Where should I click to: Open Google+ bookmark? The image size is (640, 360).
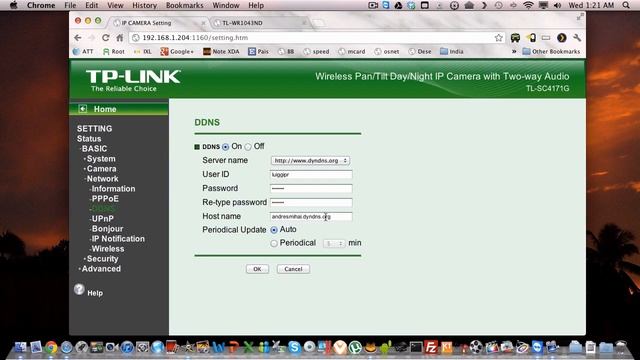coord(177,51)
